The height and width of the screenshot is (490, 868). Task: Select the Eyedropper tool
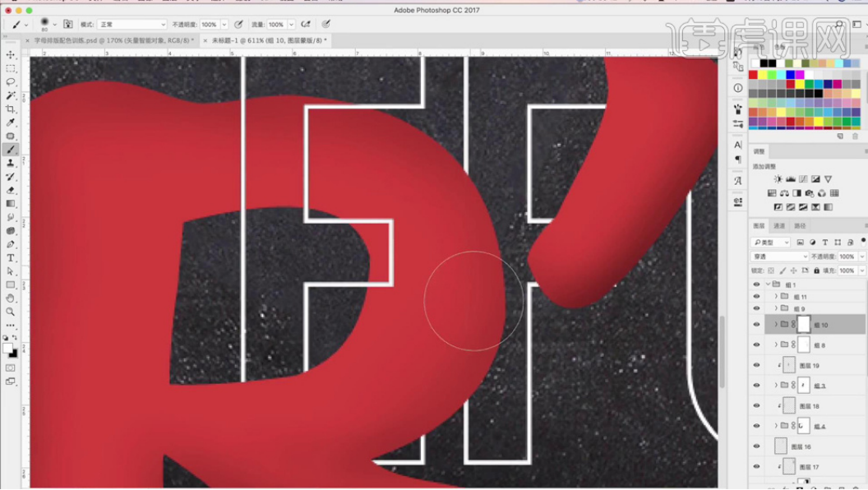tap(11, 122)
